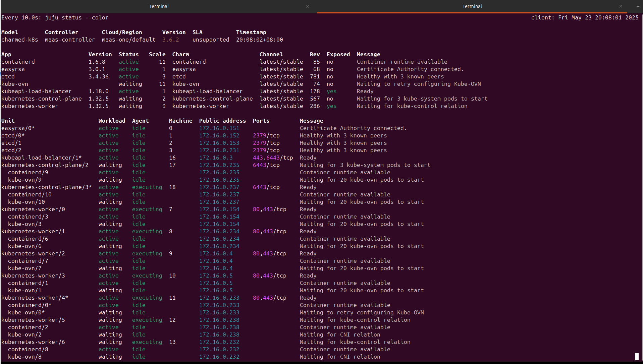Click the etcd/0 2379/tcp port entry
Viewport: 643px width, 364px height.
[266, 135]
